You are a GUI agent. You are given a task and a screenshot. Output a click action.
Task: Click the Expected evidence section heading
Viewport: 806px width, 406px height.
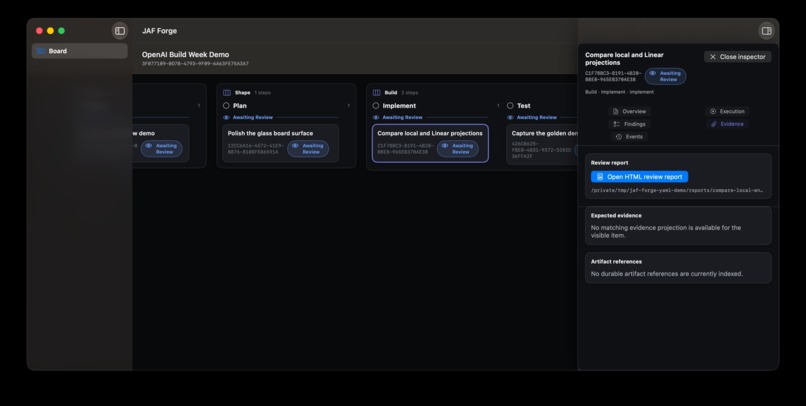(616, 215)
